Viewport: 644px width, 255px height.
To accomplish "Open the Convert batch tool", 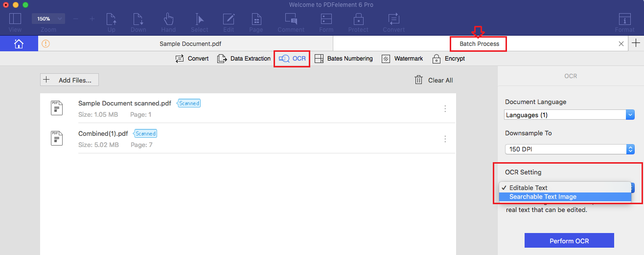I will click(x=192, y=59).
